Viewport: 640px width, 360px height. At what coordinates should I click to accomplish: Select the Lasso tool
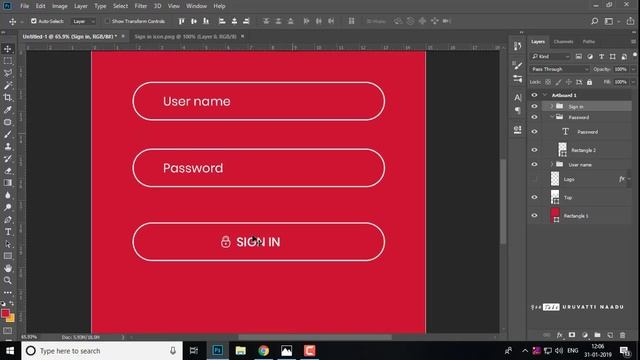[x=8, y=73]
